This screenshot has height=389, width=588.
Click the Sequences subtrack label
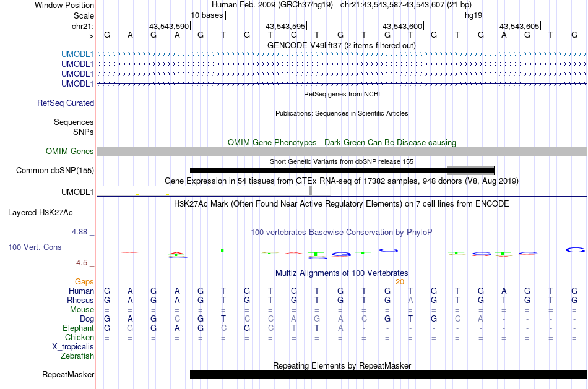tap(74, 122)
